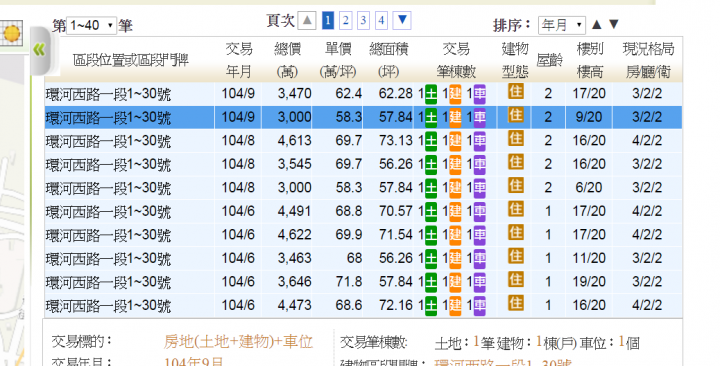This screenshot has width=720, height=366.
Task: Click floor value 19/20
Action: click(x=589, y=282)
